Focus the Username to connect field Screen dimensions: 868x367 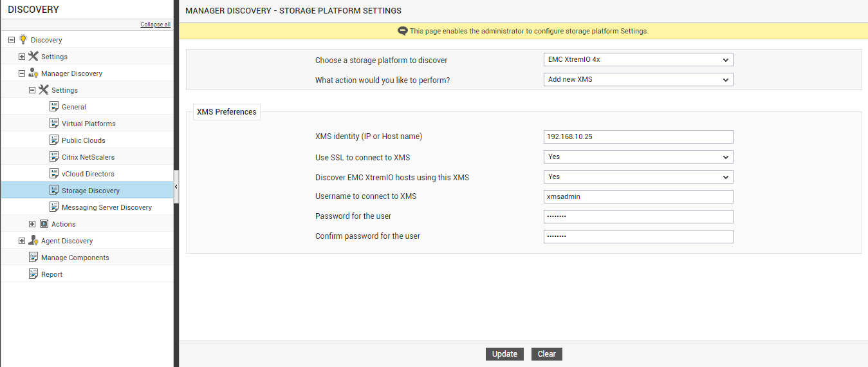[638, 196]
